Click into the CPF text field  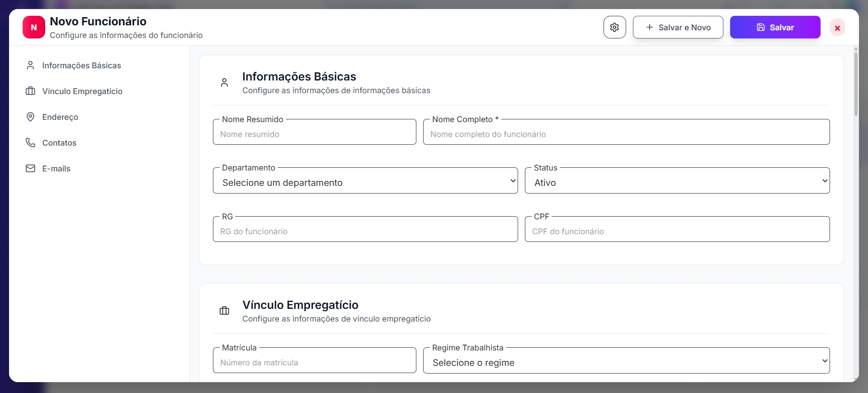[x=677, y=231]
